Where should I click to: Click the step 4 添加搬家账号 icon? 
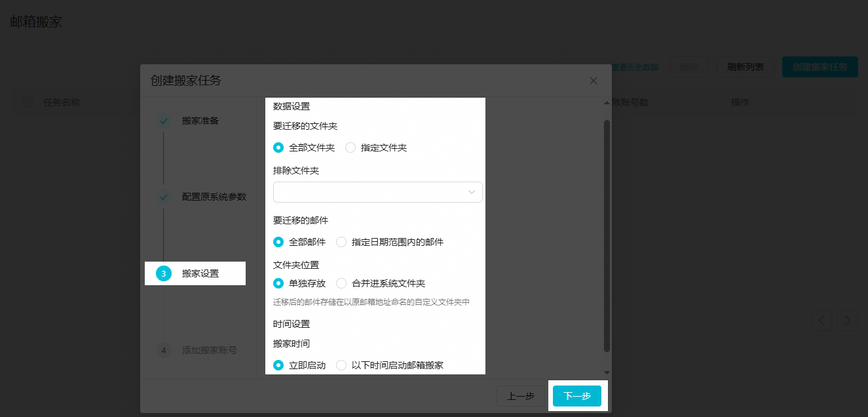pos(163,350)
